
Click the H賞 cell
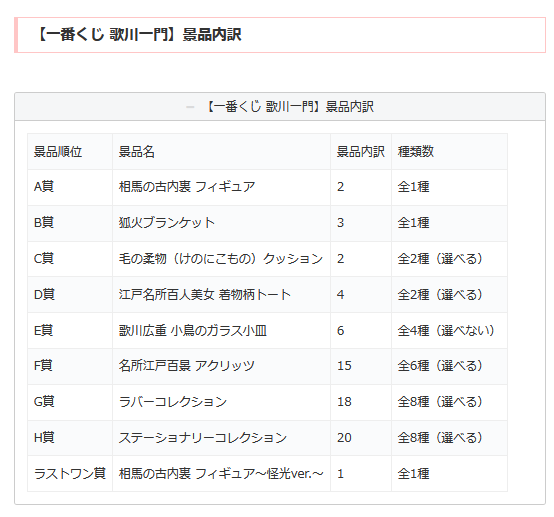click(x=70, y=438)
